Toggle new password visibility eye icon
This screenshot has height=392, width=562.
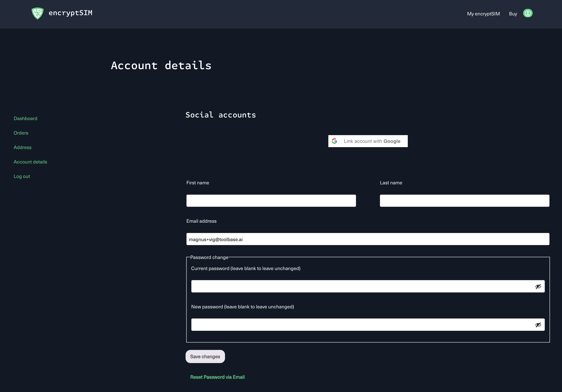point(538,325)
